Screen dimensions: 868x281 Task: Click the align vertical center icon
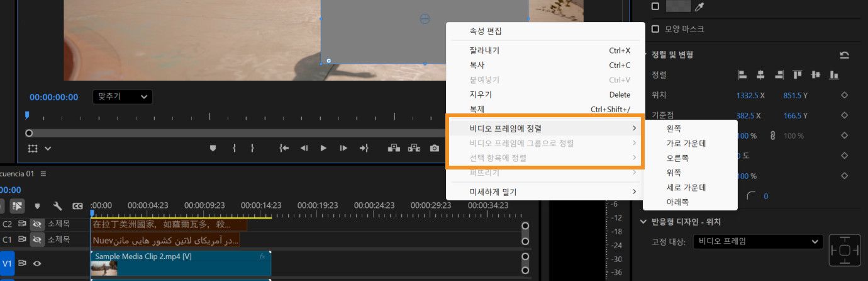click(x=816, y=75)
